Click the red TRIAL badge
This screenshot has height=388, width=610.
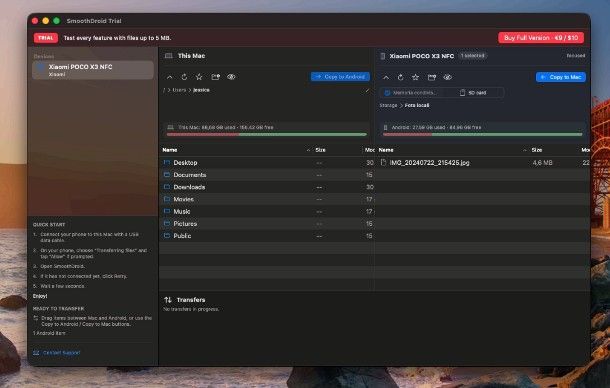tap(46, 38)
